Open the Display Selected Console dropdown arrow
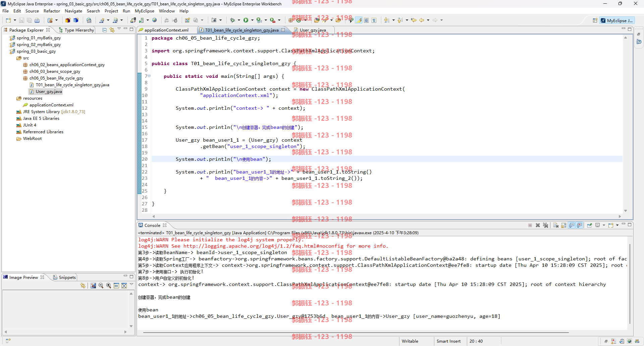Viewport: 644px width, 346px height. (604, 225)
